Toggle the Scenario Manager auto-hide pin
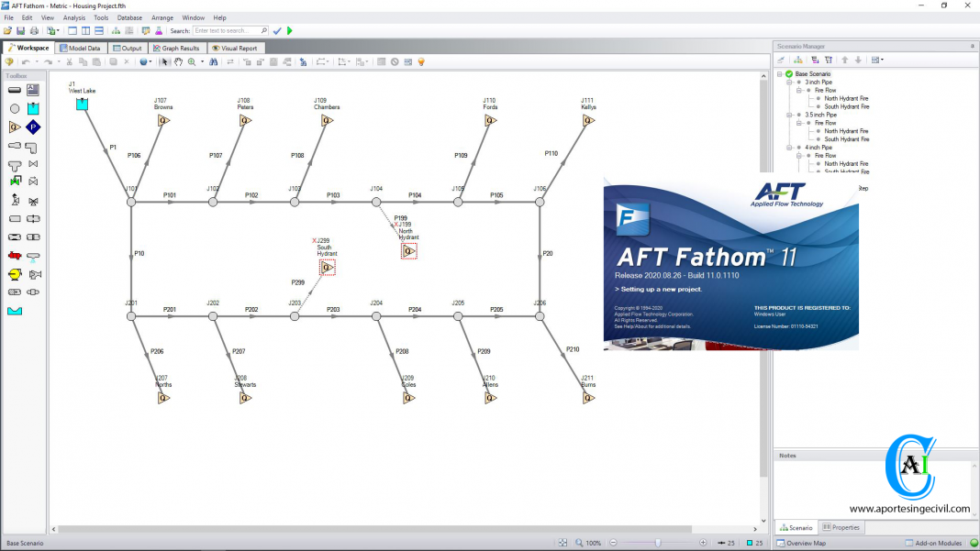Screen dimensions: 980x551 point(971,46)
